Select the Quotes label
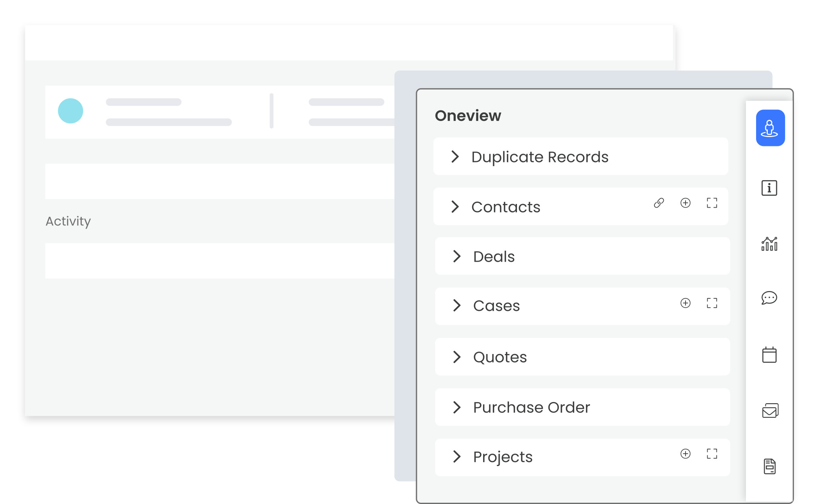819x504 pixels. click(x=500, y=357)
